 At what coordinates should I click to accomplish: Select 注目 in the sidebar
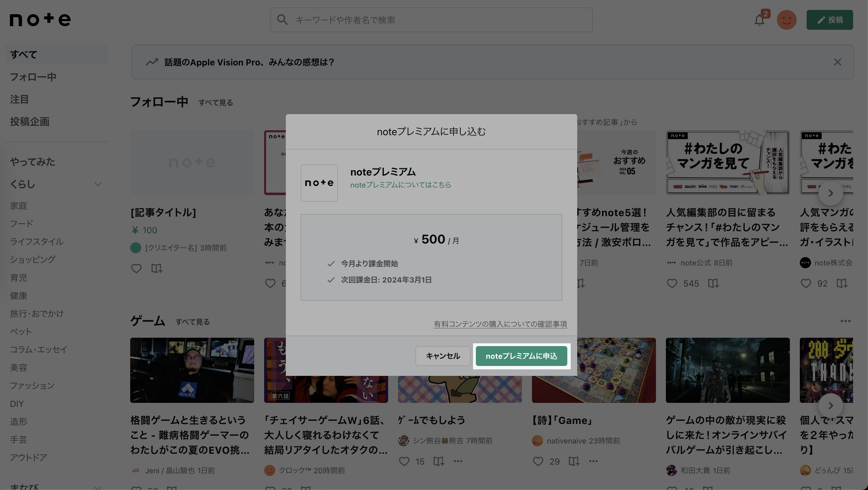coord(19,99)
